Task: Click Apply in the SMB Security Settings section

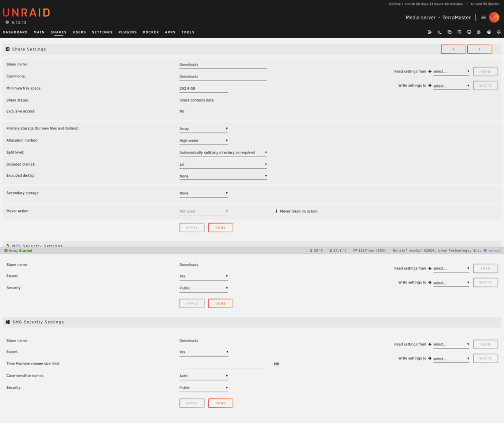Action: (192, 403)
